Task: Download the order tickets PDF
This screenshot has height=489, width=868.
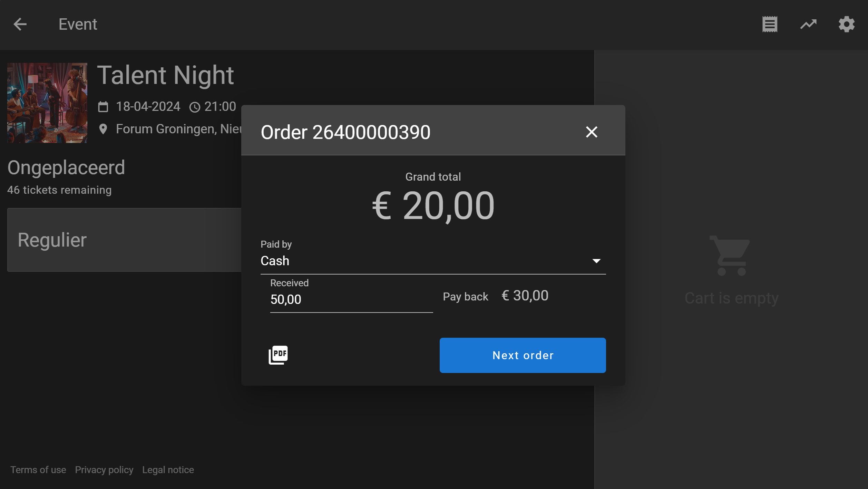Action: 278,355
